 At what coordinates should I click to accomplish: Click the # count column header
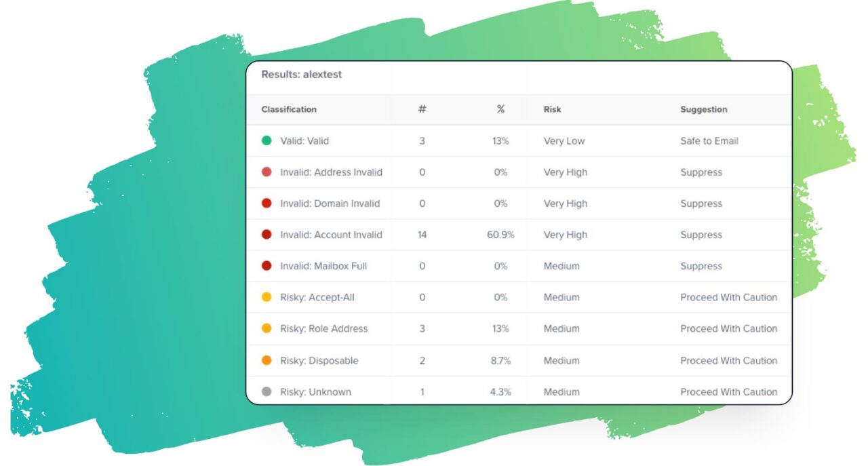pyautogui.click(x=422, y=109)
